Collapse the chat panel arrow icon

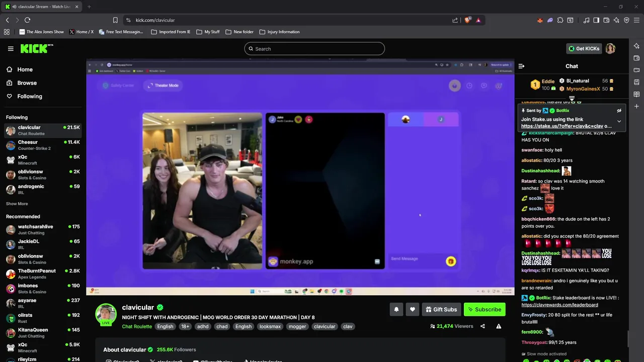click(521, 66)
